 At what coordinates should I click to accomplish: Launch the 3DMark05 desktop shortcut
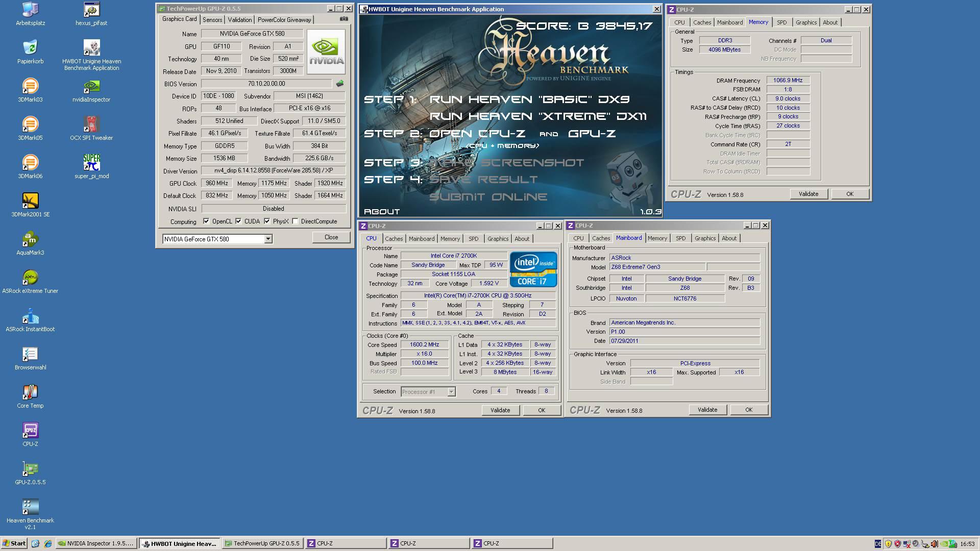pyautogui.click(x=30, y=129)
